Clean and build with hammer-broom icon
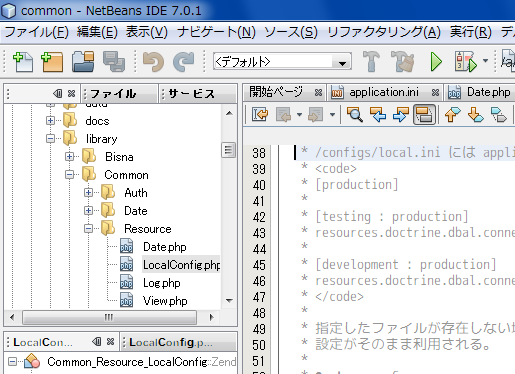Viewport: 515px width, 374px height. [402, 62]
